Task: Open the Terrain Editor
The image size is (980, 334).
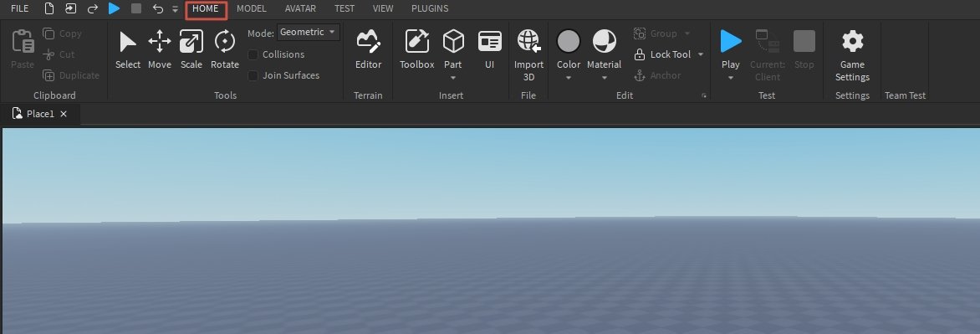Action: (x=368, y=49)
